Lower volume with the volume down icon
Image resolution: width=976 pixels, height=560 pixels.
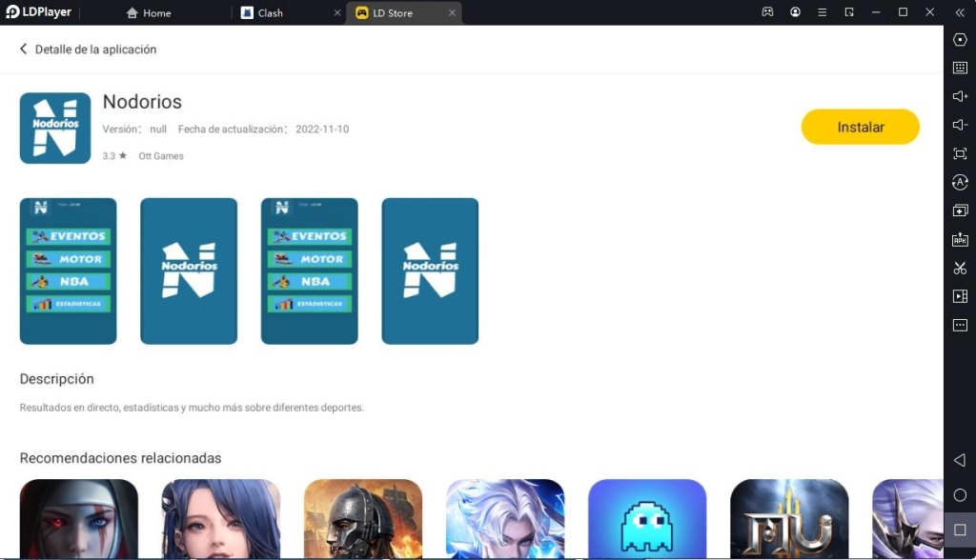tap(960, 125)
